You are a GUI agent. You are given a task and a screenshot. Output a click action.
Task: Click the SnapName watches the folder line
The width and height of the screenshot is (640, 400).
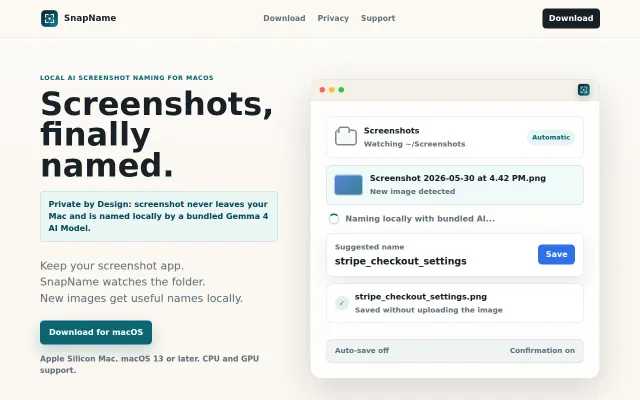click(x=122, y=282)
